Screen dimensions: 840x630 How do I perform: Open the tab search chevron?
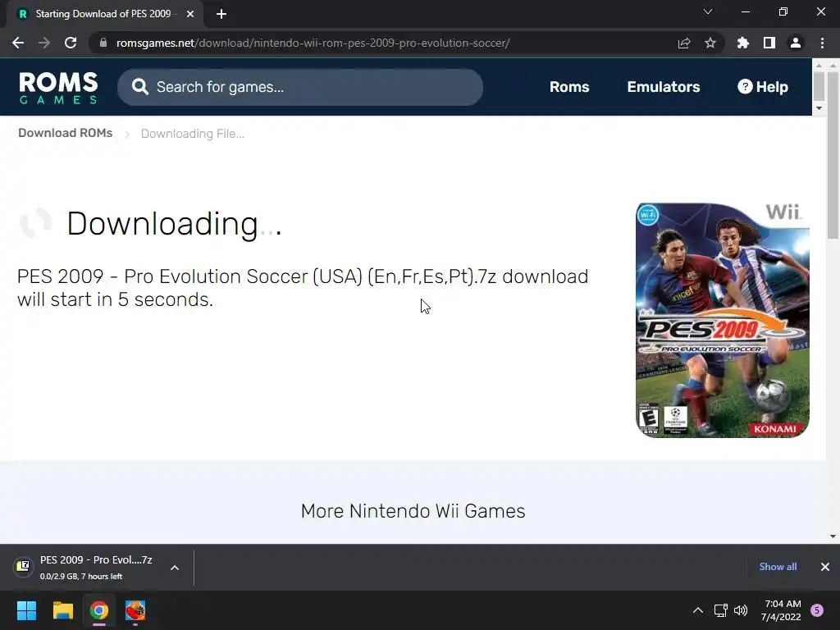(x=708, y=11)
